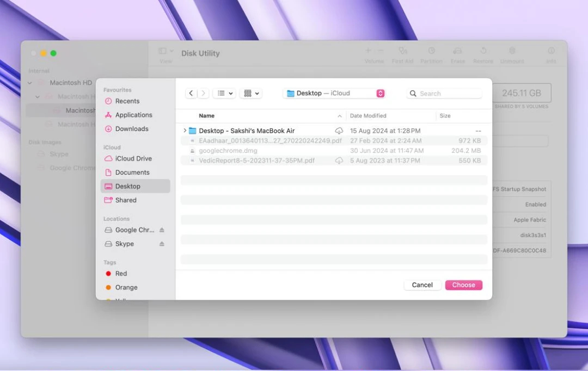Add a Volume using the plus icon
Screen dimensions: 588x371
coord(368,52)
